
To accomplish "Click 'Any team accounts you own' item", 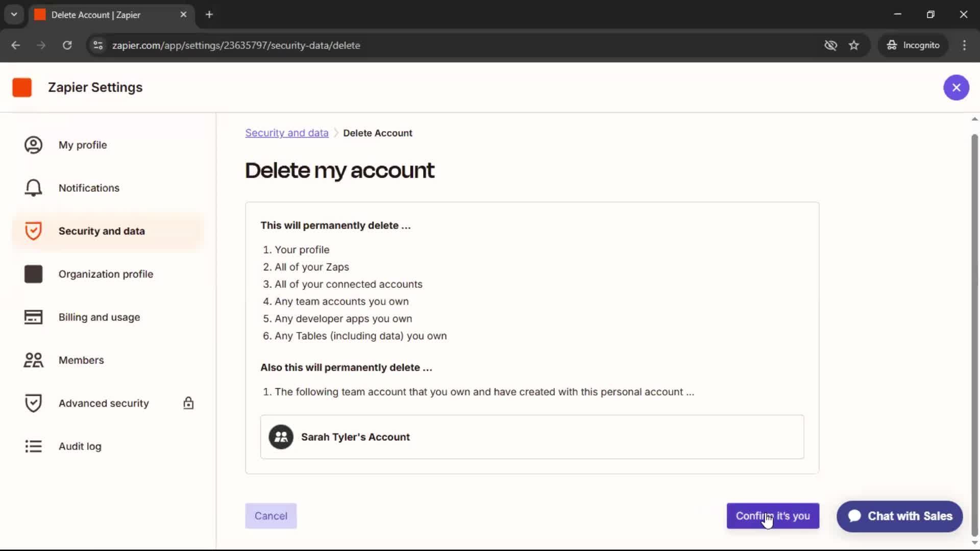I will [341, 302].
